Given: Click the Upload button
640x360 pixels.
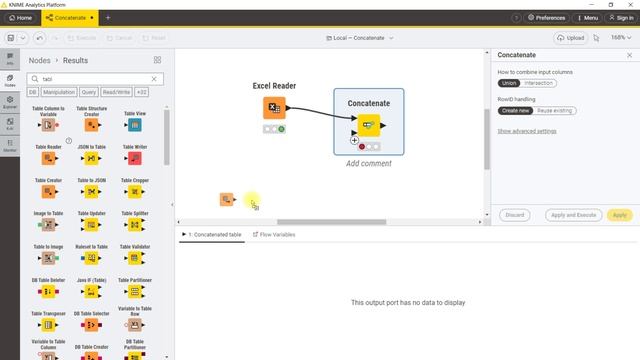Looking at the screenshot, I should 571,38.
